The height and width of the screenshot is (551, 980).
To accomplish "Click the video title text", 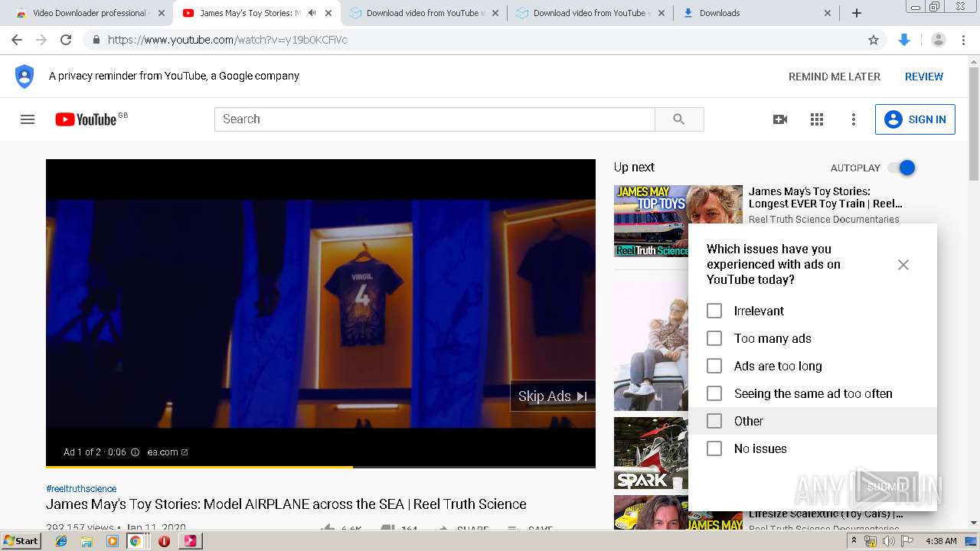I will point(286,504).
